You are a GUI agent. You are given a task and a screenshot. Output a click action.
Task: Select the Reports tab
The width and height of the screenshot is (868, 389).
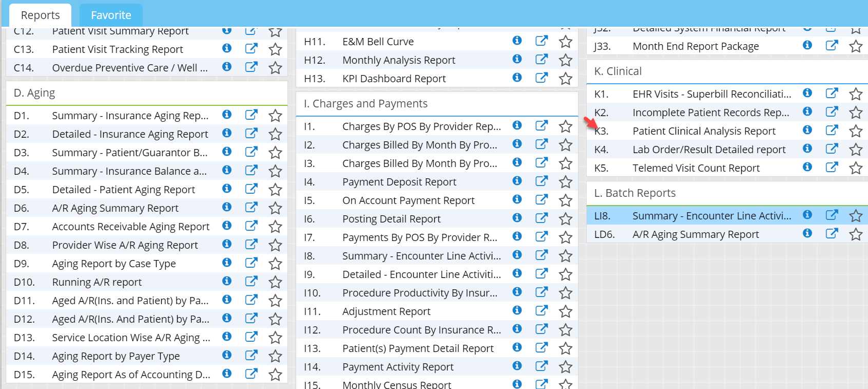[40, 15]
